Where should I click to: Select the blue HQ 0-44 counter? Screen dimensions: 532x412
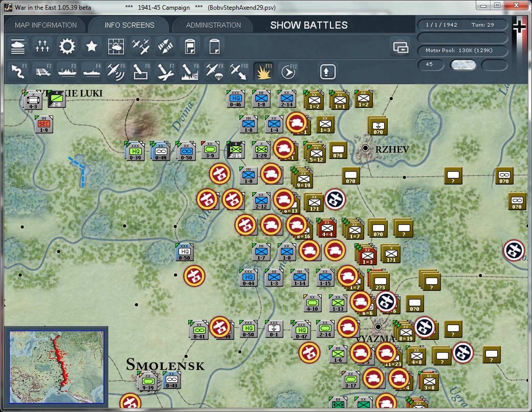coord(249,278)
